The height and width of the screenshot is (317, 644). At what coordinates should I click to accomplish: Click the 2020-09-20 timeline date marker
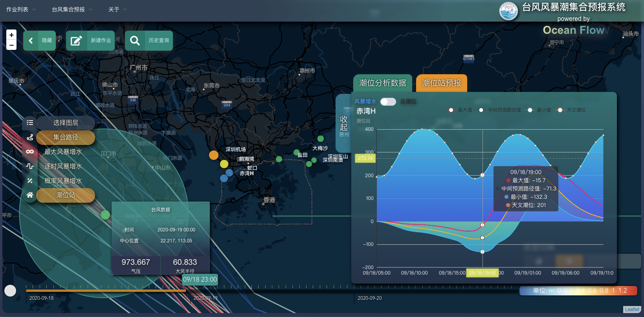click(370, 298)
